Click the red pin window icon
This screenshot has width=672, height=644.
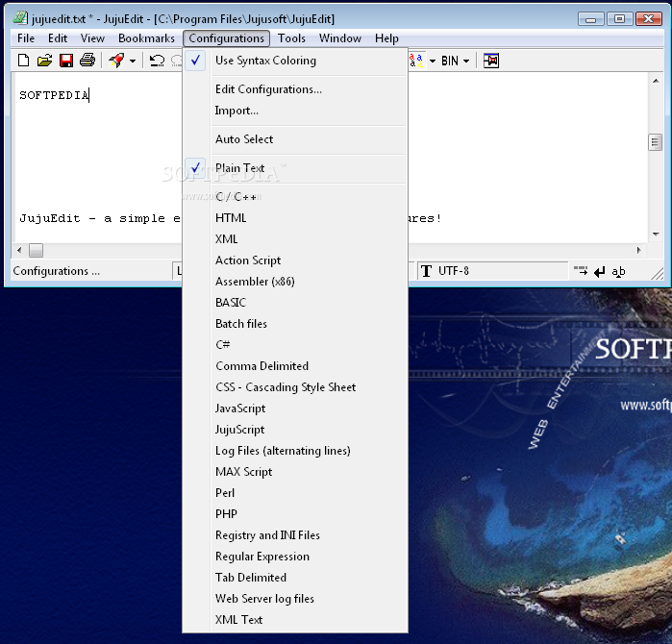pos(491,61)
